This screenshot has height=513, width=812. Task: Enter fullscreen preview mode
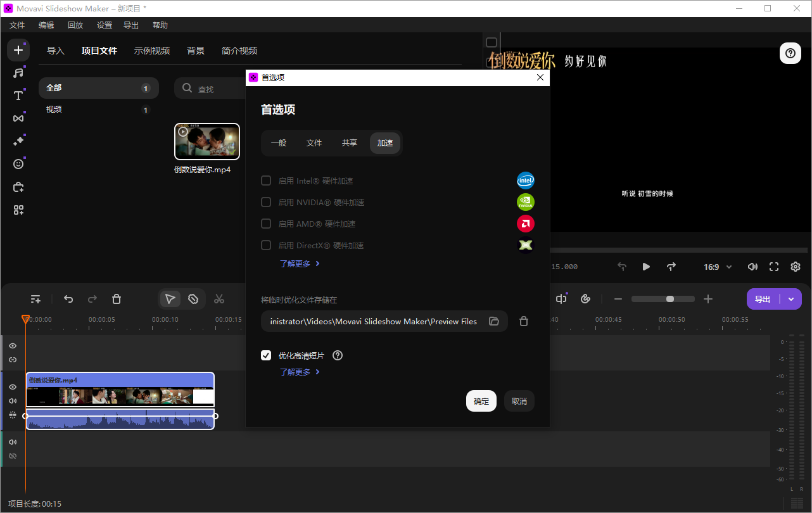774,267
